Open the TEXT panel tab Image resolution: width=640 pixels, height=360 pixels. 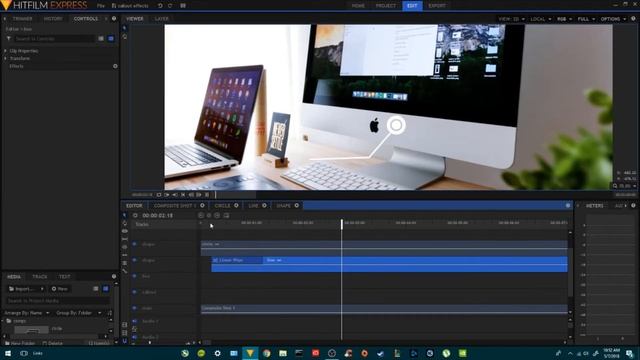(64, 277)
